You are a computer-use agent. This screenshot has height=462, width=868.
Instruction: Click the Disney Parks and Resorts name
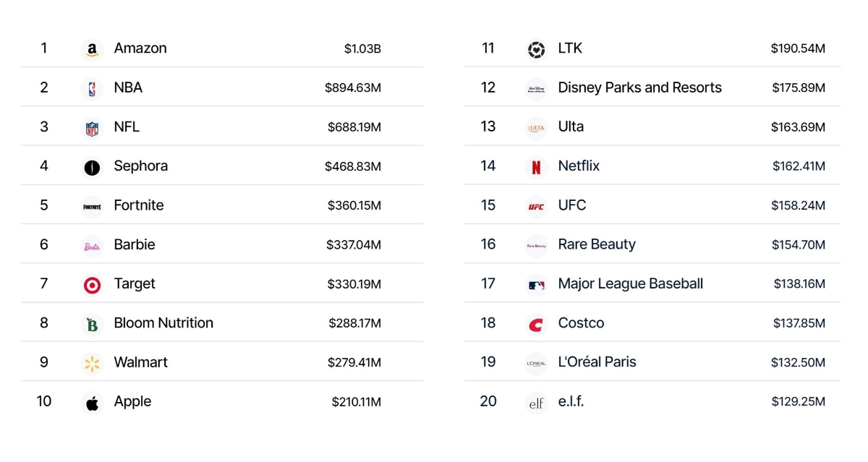click(639, 87)
